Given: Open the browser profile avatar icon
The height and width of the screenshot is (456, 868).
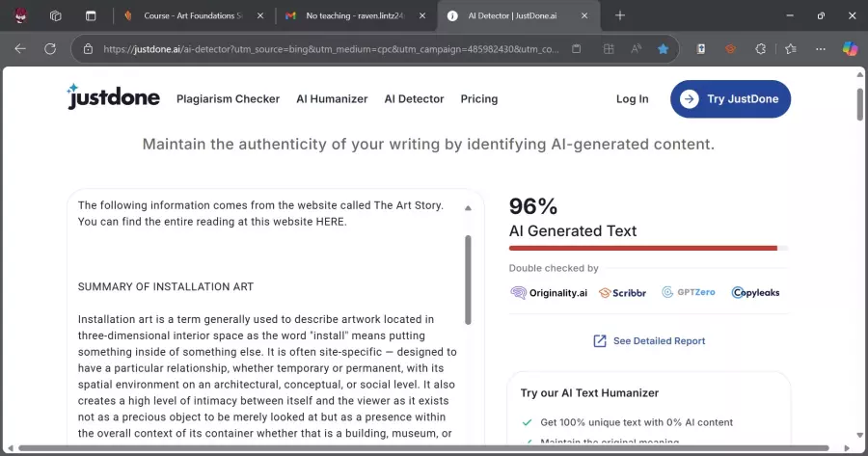Looking at the screenshot, I should pyautogui.click(x=20, y=15).
